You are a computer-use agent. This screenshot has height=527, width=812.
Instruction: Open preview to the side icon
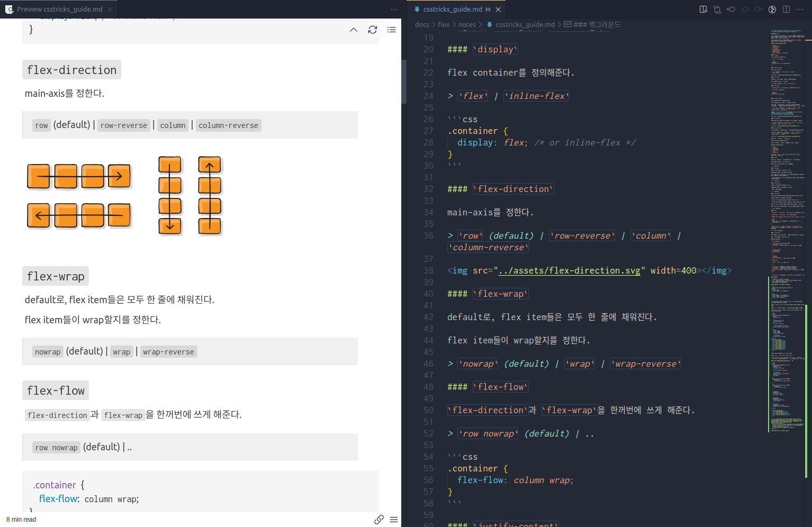pyautogui.click(x=703, y=10)
